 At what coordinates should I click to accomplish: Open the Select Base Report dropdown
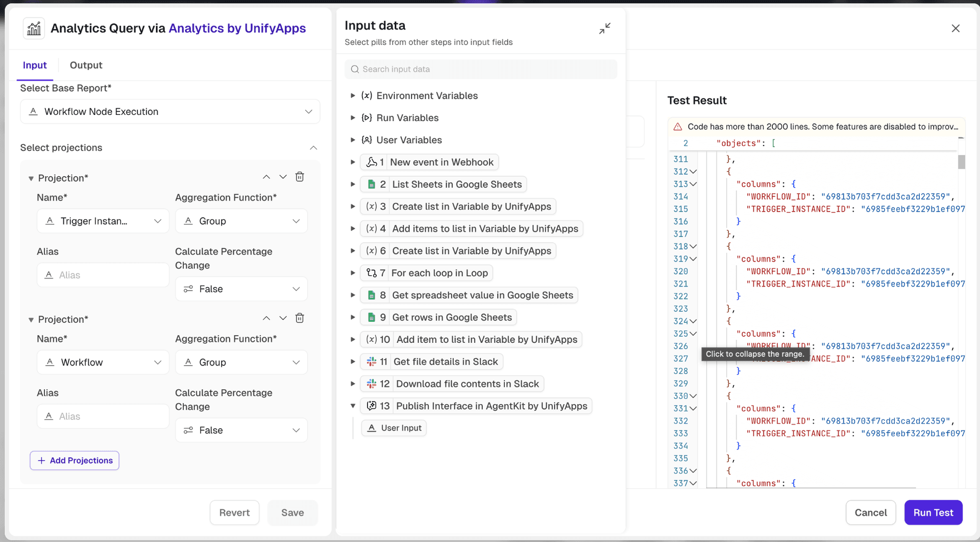pyautogui.click(x=170, y=112)
